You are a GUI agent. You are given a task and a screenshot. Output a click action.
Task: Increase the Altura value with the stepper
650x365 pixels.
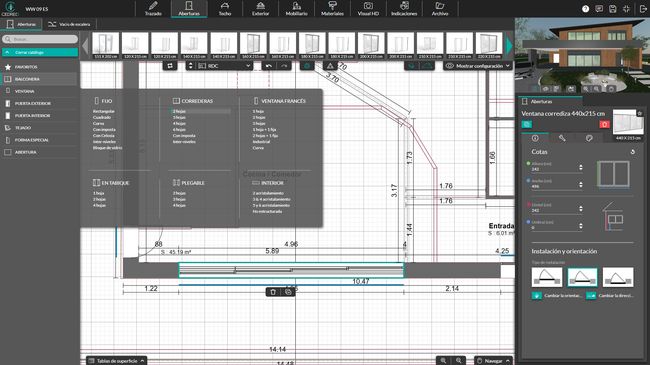pyautogui.click(x=581, y=165)
